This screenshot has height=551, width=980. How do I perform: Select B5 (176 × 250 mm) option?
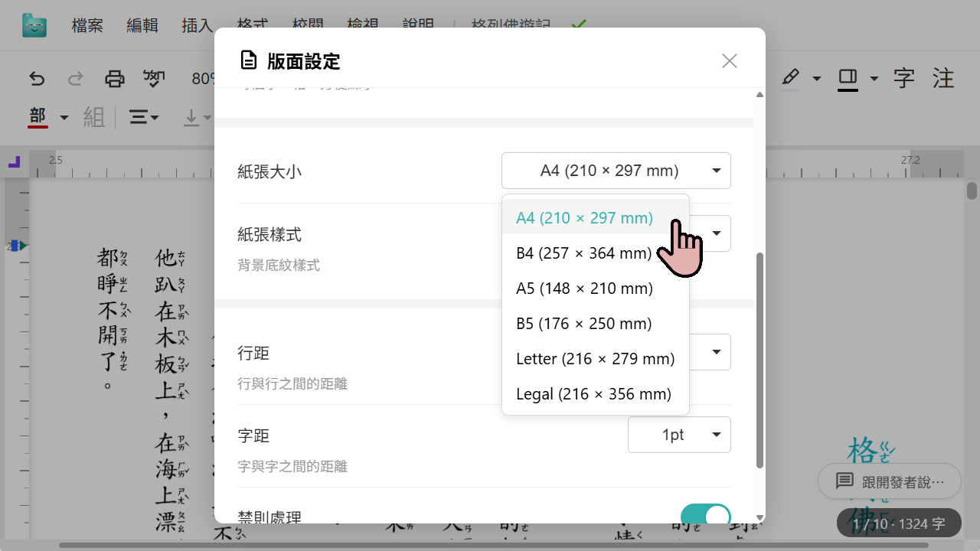(x=596, y=324)
